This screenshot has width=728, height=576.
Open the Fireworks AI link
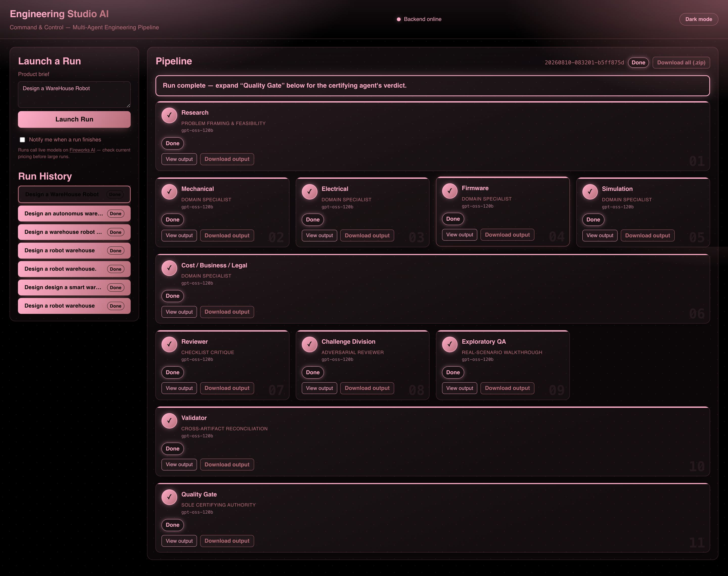click(82, 150)
